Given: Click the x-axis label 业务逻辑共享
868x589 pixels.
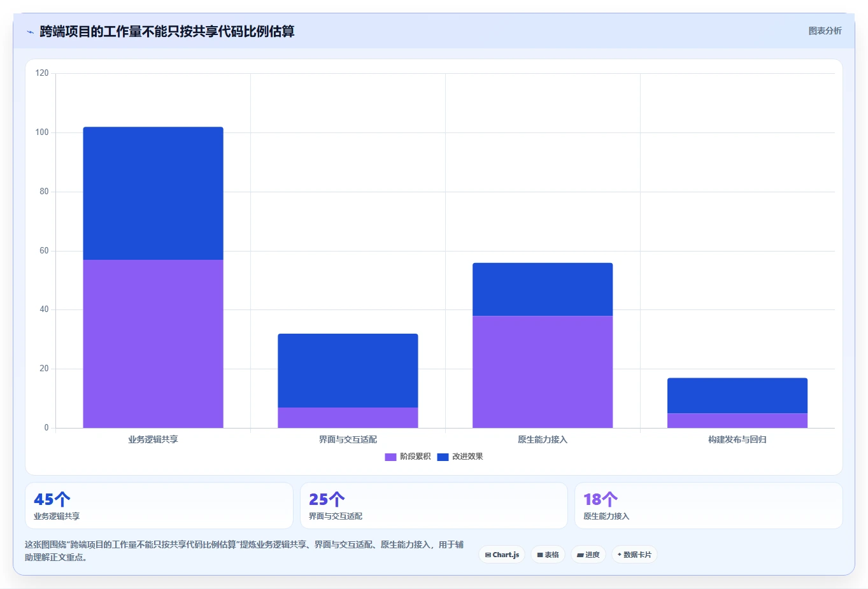Looking at the screenshot, I should (x=153, y=439).
